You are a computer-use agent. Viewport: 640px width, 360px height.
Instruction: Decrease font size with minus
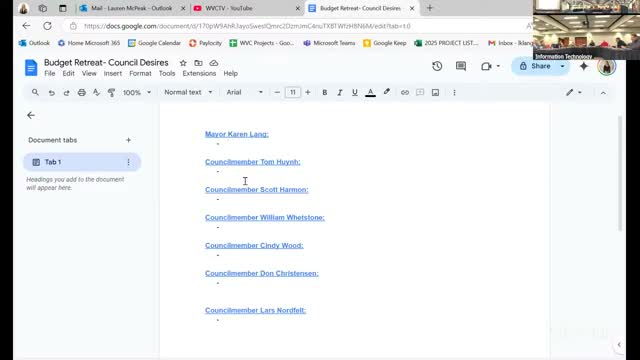click(277, 93)
